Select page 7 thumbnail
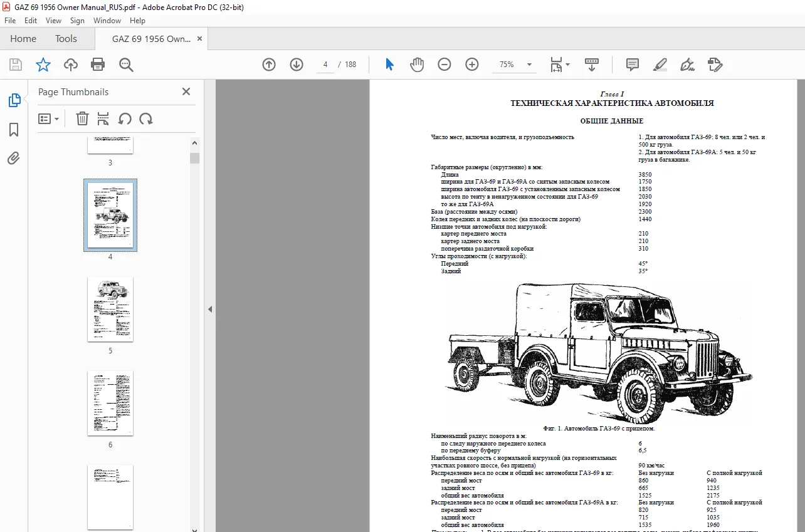The width and height of the screenshot is (805, 532). [x=110, y=497]
